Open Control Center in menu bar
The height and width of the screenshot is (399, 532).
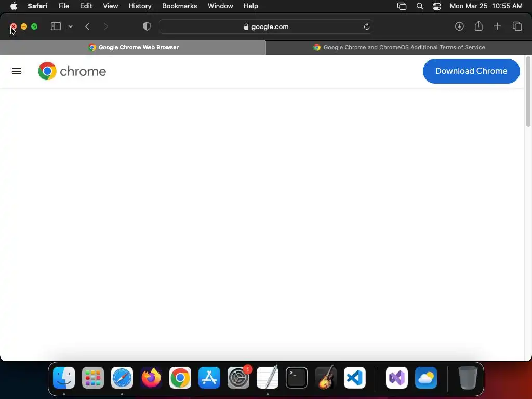tap(436, 6)
